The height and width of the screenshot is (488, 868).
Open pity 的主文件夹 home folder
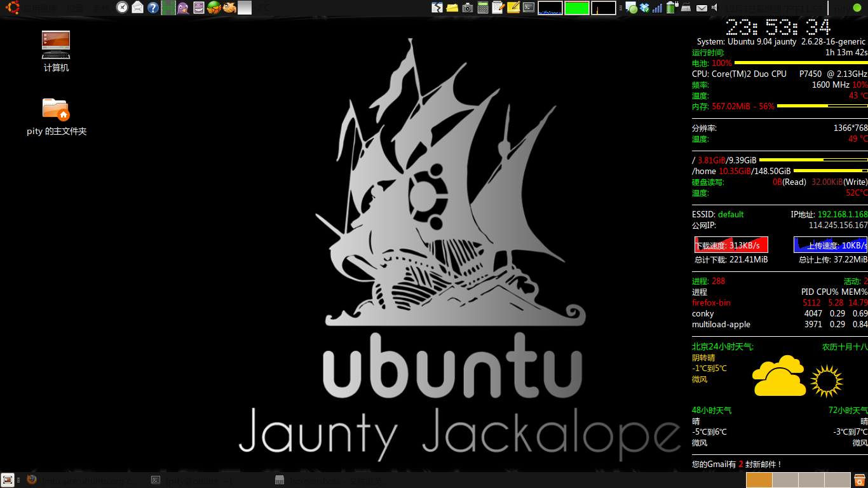click(x=56, y=116)
